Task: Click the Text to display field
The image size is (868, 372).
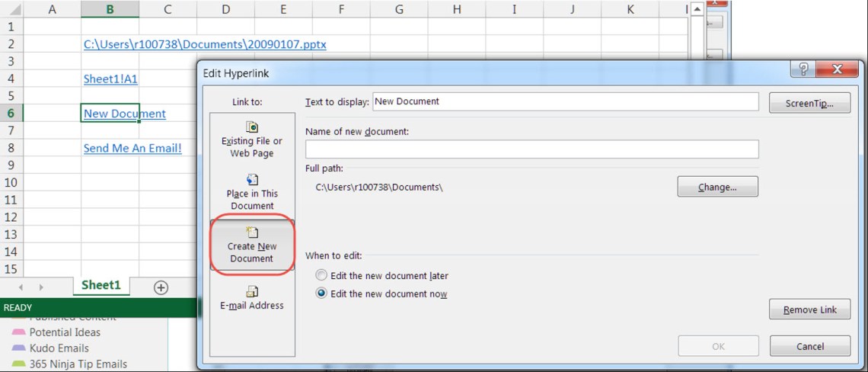Action: click(x=565, y=101)
